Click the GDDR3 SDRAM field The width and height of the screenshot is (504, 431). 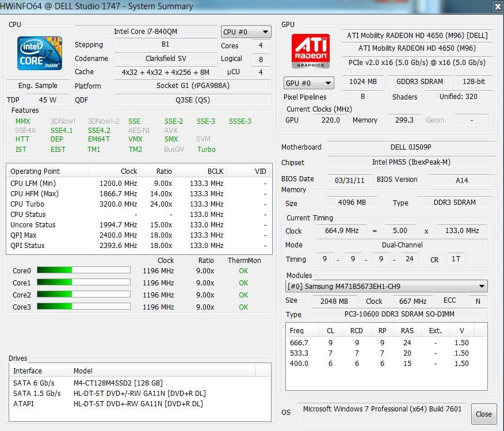[419, 81]
